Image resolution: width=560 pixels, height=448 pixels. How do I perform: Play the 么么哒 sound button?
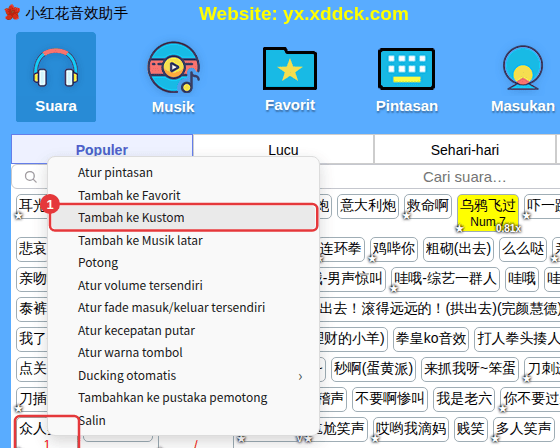[523, 249]
